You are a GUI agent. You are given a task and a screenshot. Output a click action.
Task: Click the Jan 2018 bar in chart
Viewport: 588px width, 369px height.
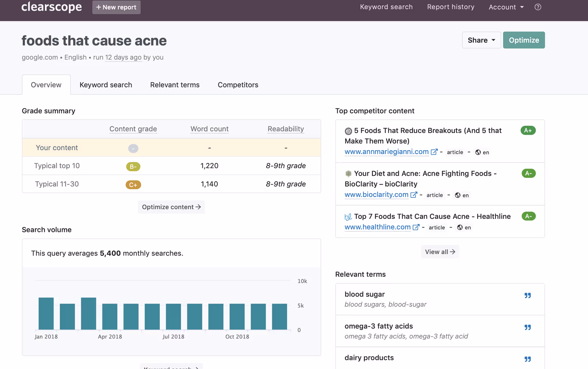point(46,314)
